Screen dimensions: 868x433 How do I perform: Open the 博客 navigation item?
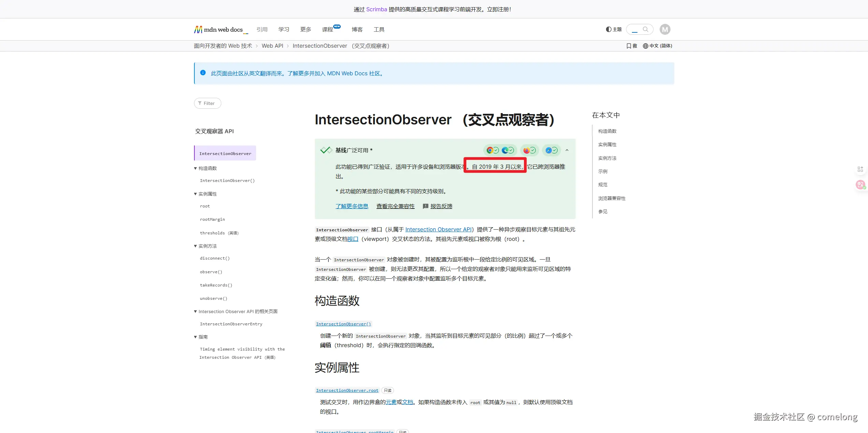[357, 30]
